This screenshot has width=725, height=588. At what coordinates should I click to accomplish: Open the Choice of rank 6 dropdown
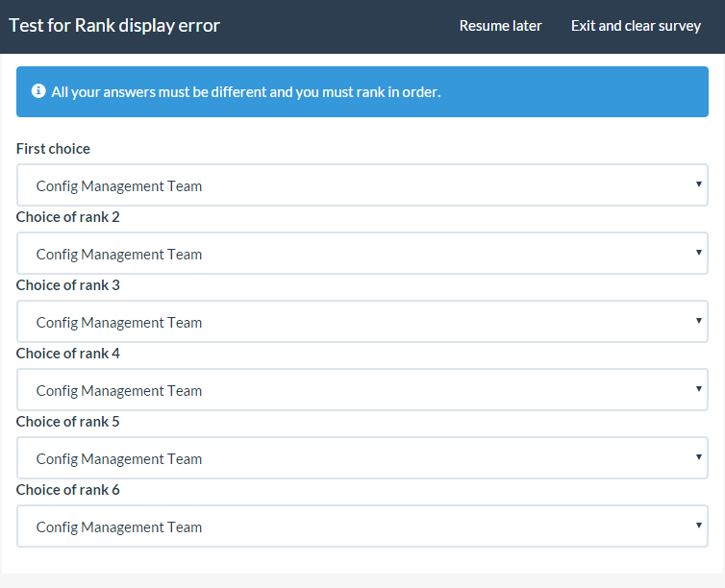click(x=362, y=527)
